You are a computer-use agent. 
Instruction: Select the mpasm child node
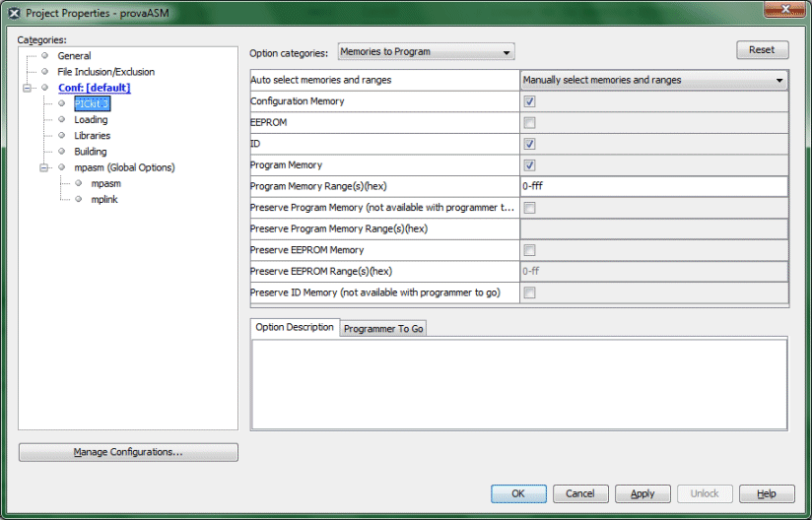[105, 184]
